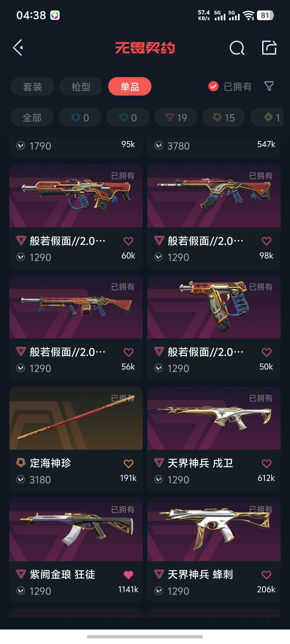Select 全部 rarity filter
290x644 pixels.
(x=32, y=117)
